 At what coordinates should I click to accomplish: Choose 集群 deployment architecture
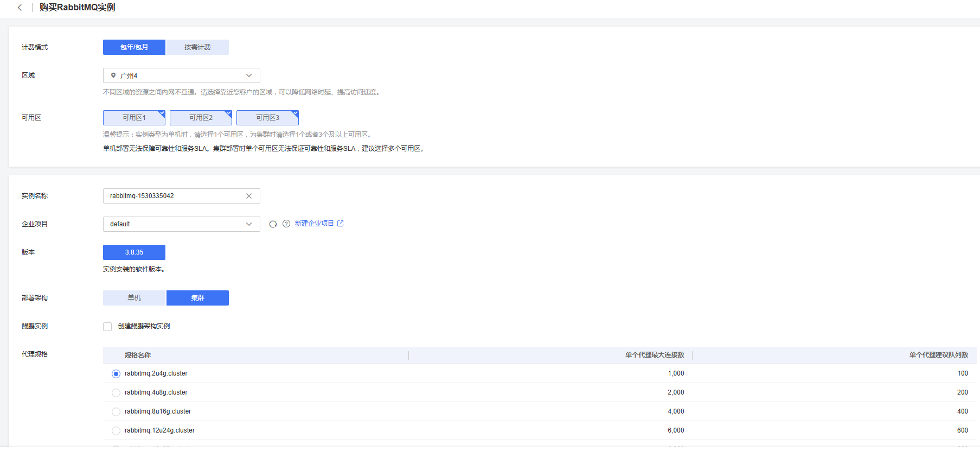(197, 298)
